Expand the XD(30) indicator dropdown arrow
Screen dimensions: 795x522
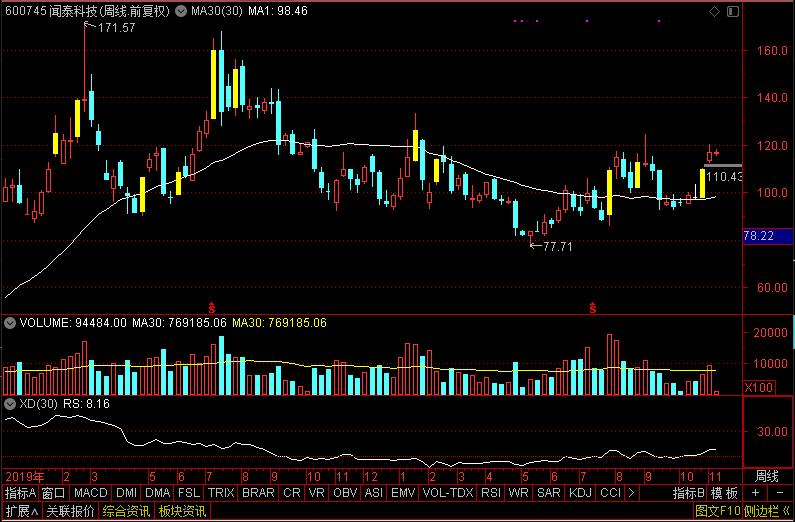[x=10, y=404]
